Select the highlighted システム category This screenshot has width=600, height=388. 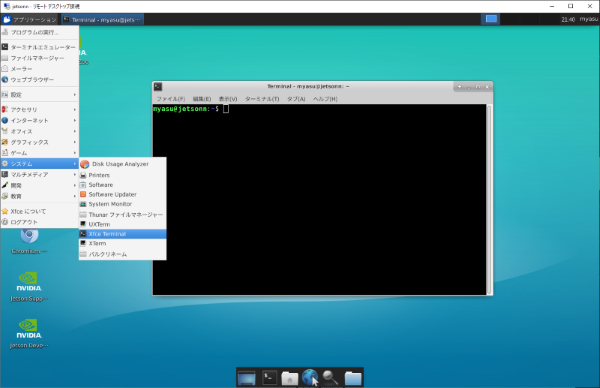point(40,164)
